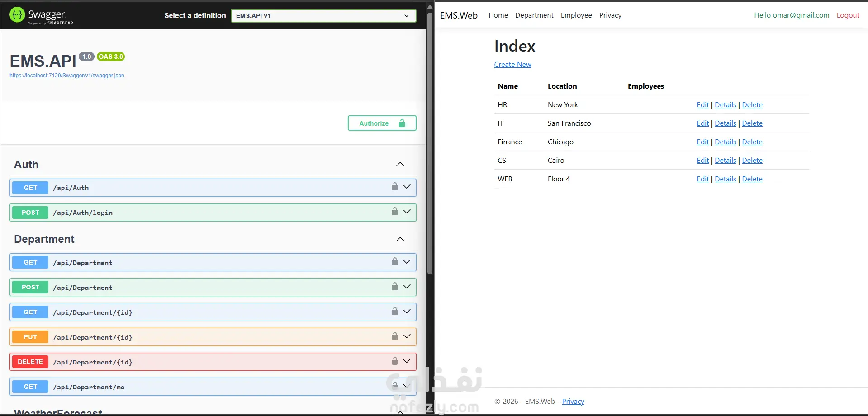Click the Swagger page vertical scrollbar thumb

point(430,142)
